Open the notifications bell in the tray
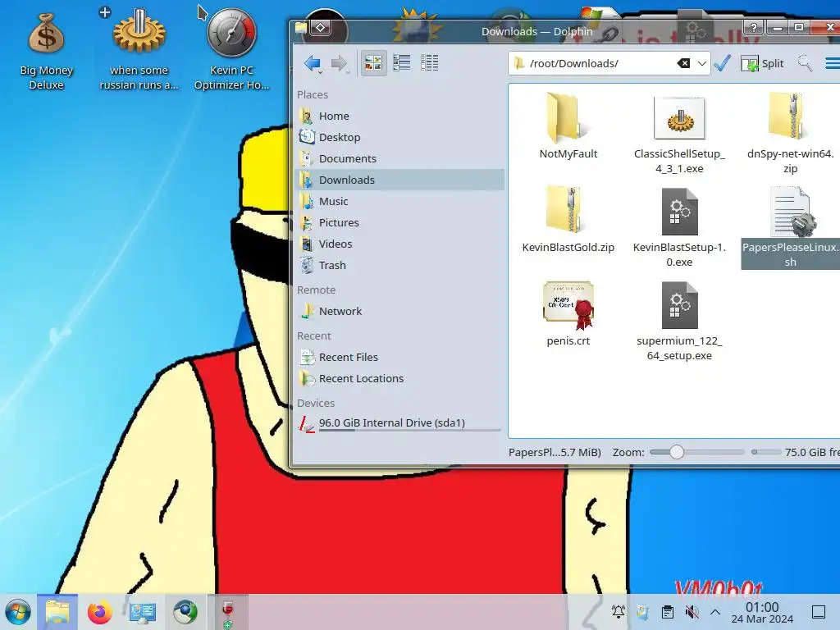 click(x=619, y=612)
